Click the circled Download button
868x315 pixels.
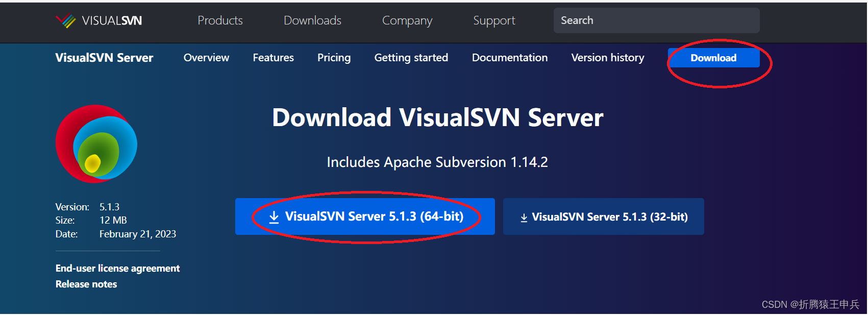[713, 58]
